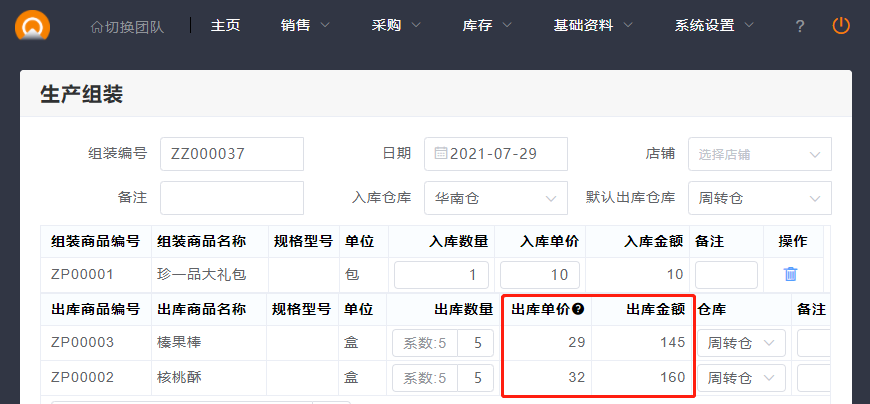Expand the 采购 purchasing menu
This screenshot has height=404, width=870.
point(396,26)
